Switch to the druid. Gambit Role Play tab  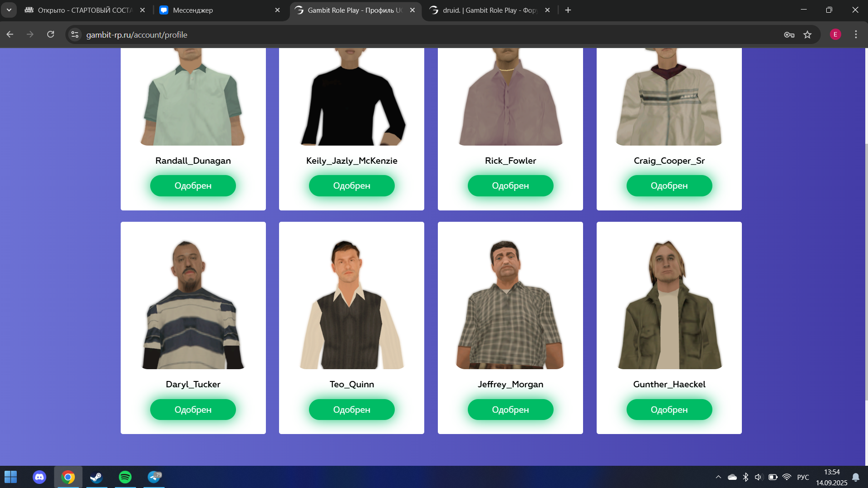(490, 10)
